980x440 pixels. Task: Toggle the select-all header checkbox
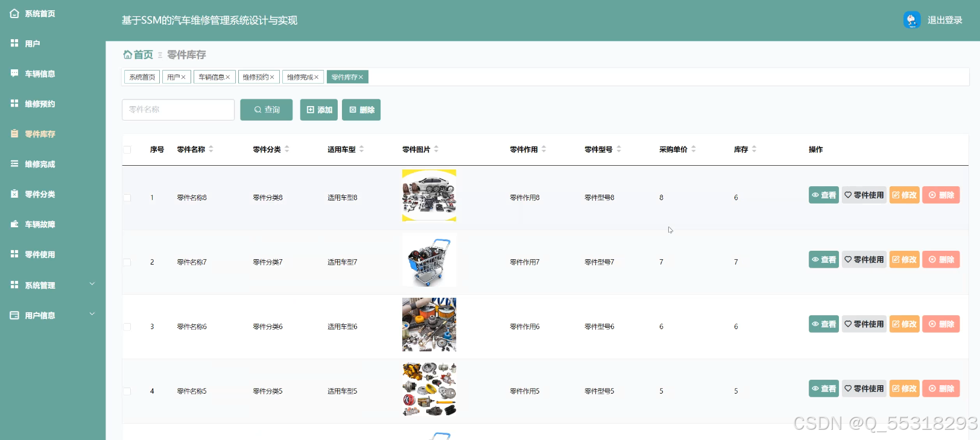point(127,149)
